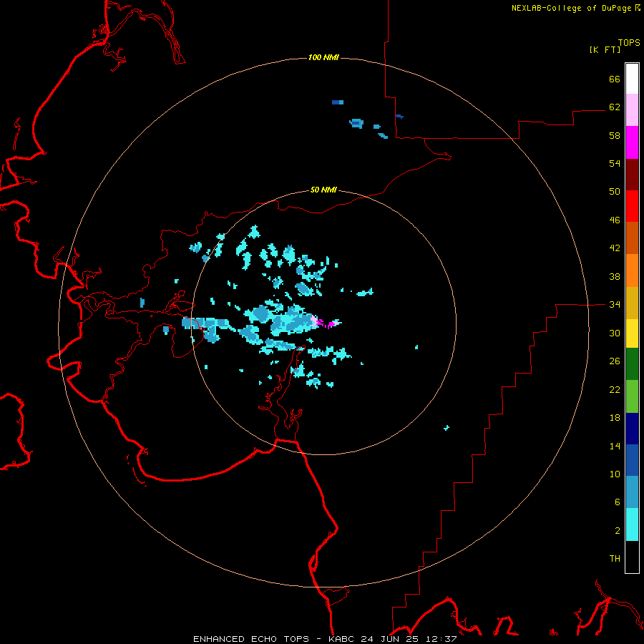Click the [K FT] unit label
The height and width of the screenshot is (644, 644).
[x=605, y=49]
